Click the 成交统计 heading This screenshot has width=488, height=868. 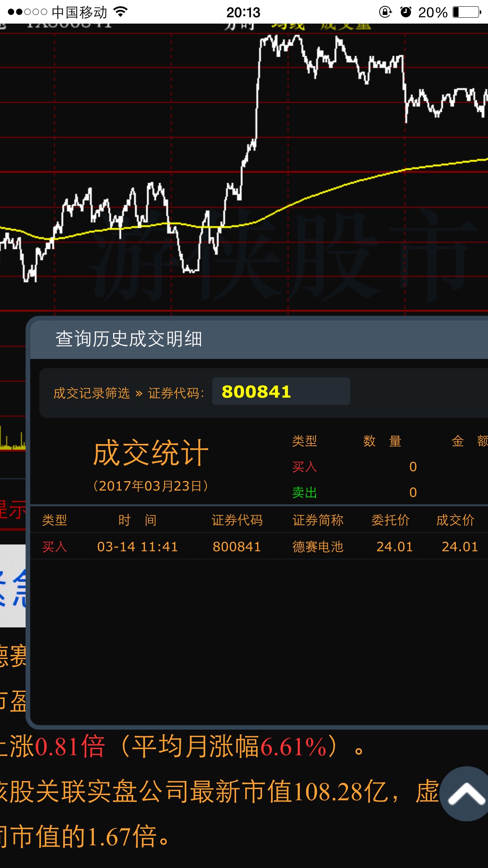pyautogui.click(x=150, y=453)
